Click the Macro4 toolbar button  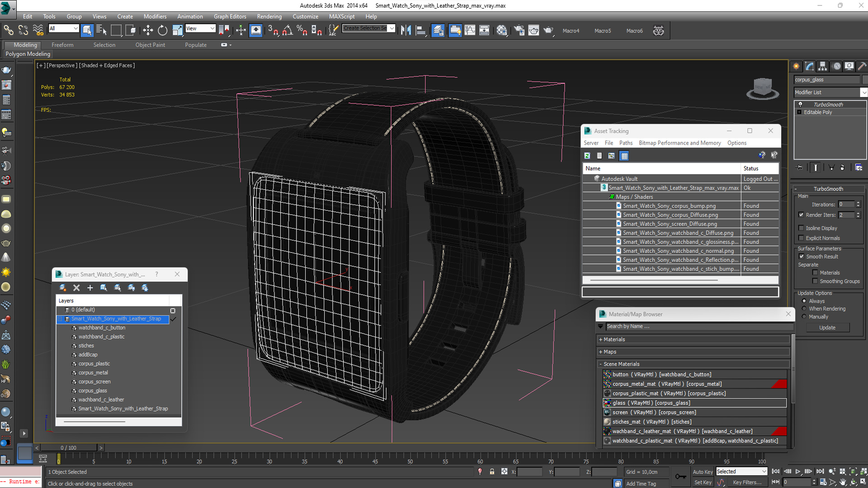tap(571, 31)
